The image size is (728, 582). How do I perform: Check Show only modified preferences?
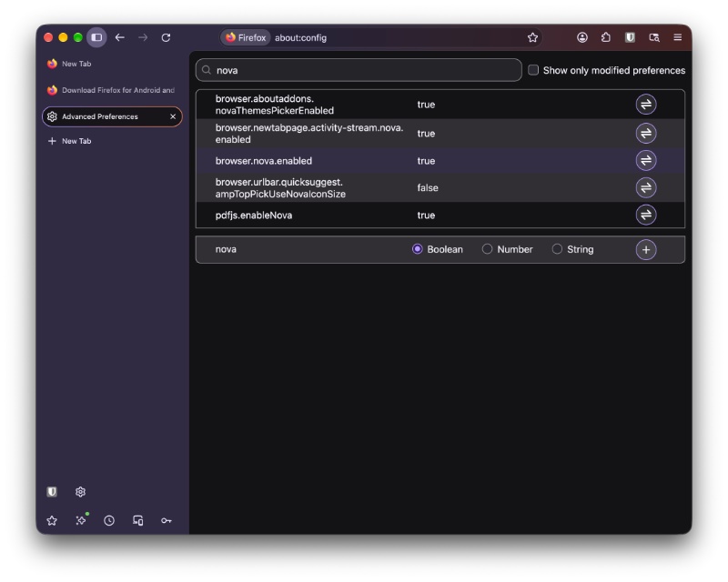(x=533, y=70)
